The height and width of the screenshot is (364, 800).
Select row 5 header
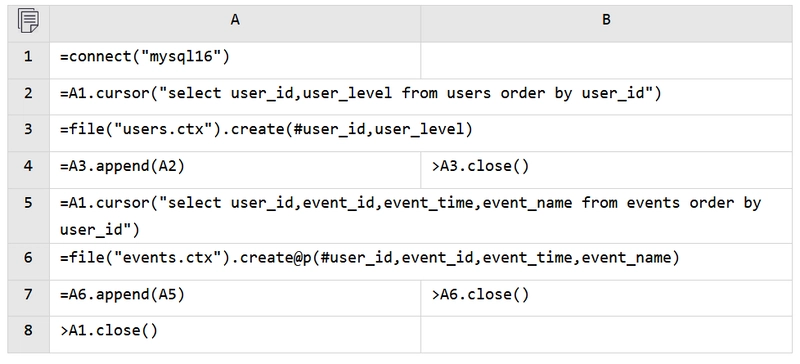click(x=28, y=215)
